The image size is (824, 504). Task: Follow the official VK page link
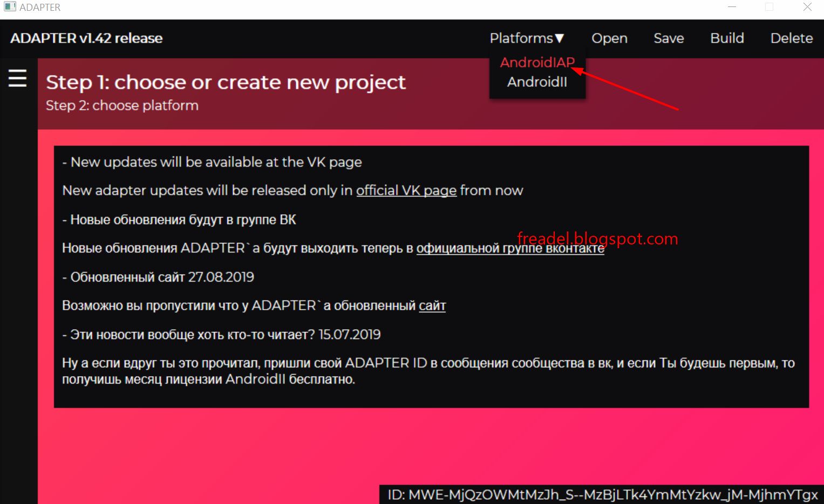tap(406, 190)
